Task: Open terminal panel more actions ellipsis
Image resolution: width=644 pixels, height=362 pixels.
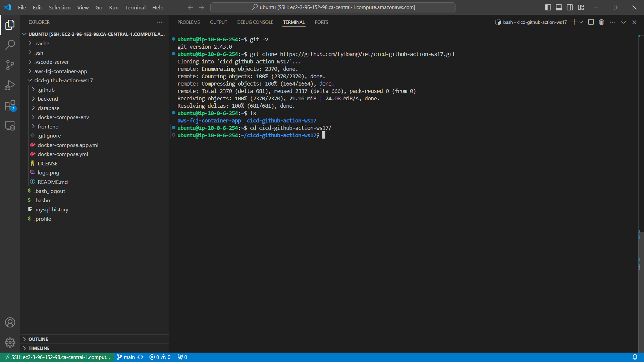Action: (612, 22)
